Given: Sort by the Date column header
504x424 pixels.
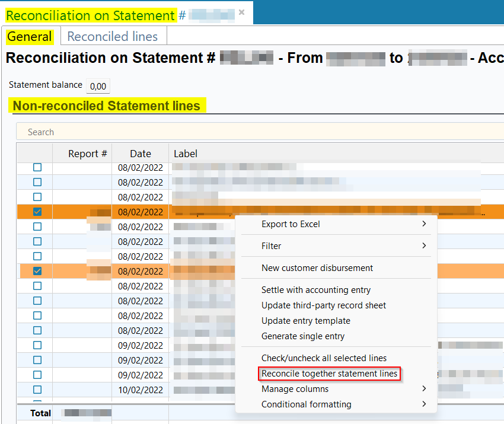Looking at the screenshot, I should pos(141,154).
